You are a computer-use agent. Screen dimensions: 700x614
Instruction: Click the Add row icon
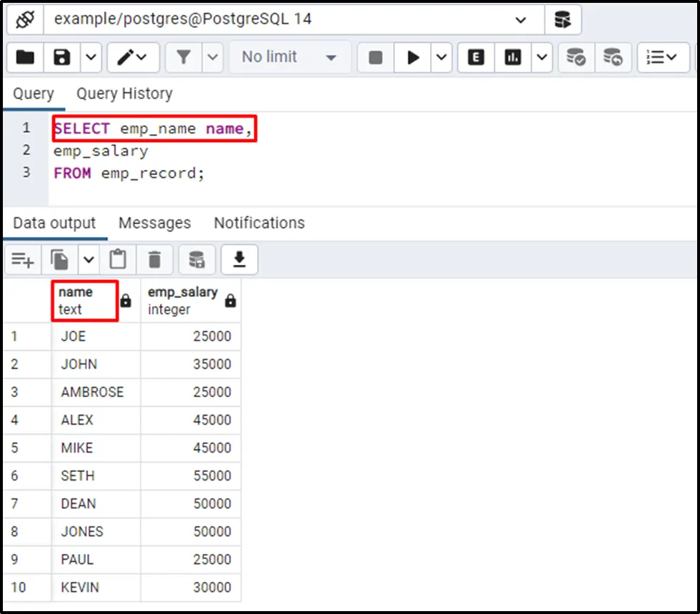(x=23, y=261)
